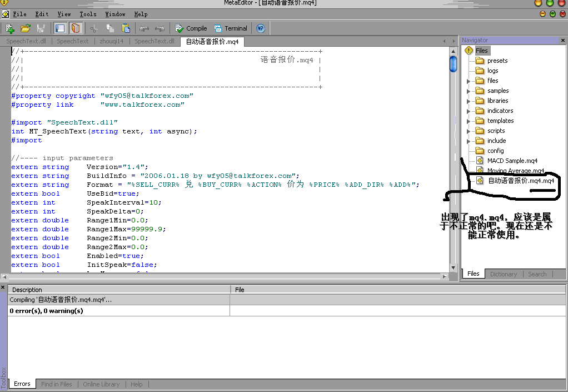Click the editor vertical scrollbar down arrow
The height and width of the screenshot is (392, 568).
(453, 268)
